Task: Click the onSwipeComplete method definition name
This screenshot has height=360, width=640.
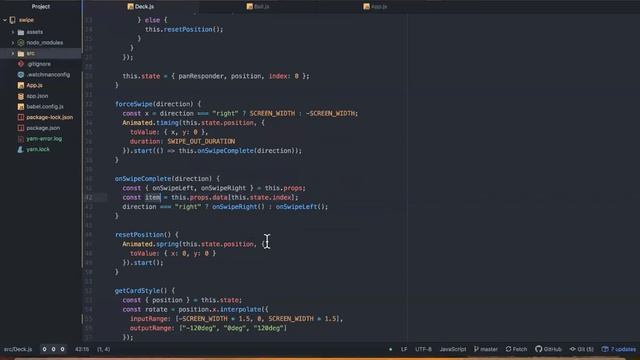Action: point(143,179)
